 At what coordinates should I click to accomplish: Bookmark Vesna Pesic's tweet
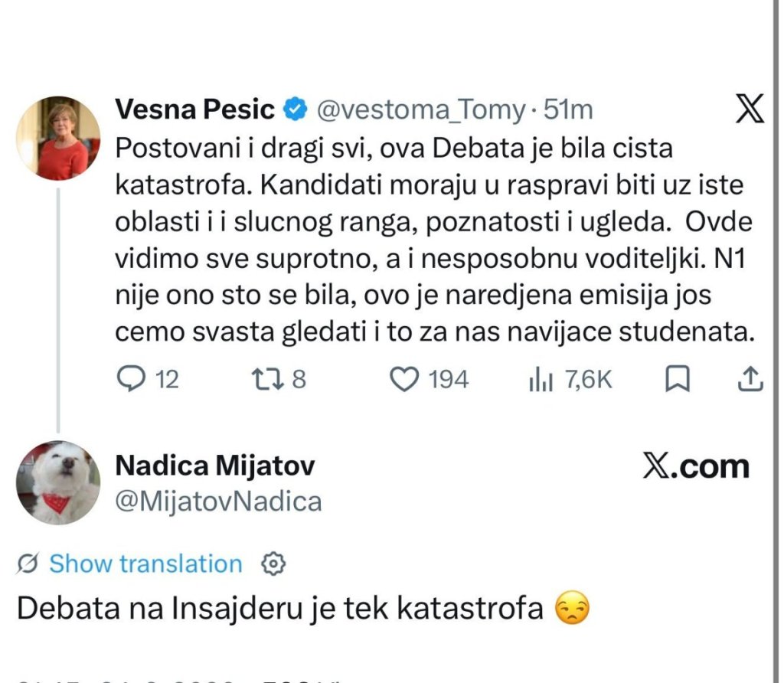tap(678, 378)
